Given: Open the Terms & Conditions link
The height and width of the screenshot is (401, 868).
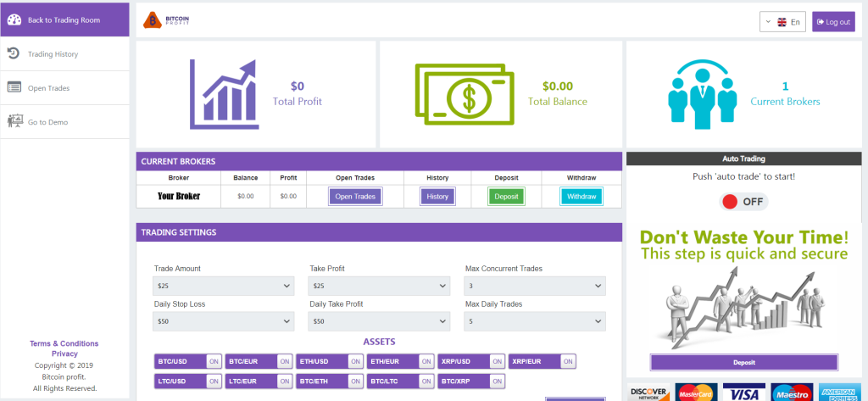Looking at the screenshot, I should coord(64,343).
